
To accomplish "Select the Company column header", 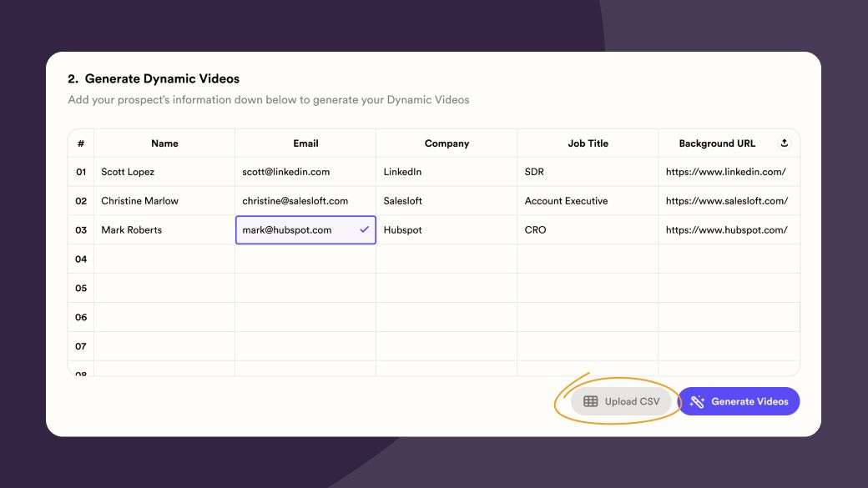I will (x=447, y=143).
